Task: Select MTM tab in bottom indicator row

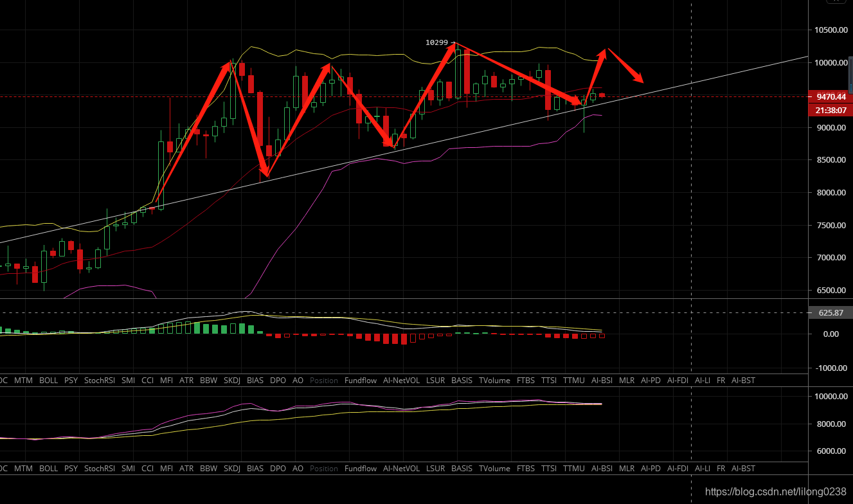Action: [x=23, y=469]
